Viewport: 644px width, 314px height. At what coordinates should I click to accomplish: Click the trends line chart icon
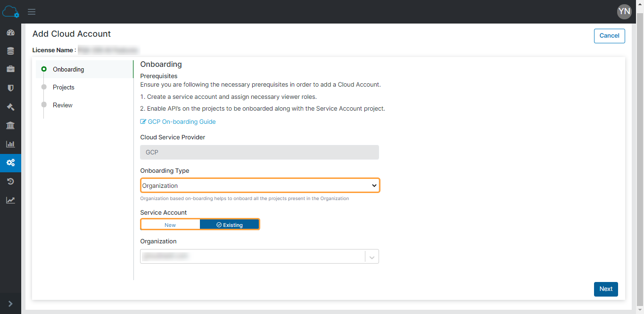coord(10,200)
